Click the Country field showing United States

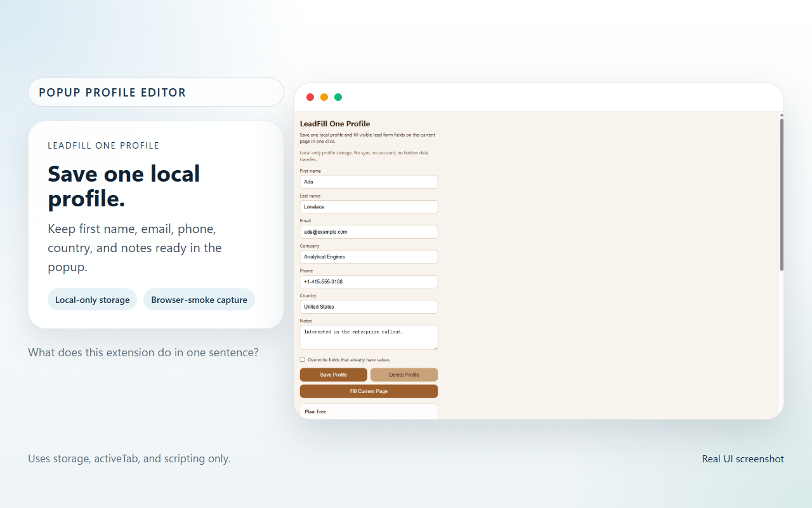369,307
